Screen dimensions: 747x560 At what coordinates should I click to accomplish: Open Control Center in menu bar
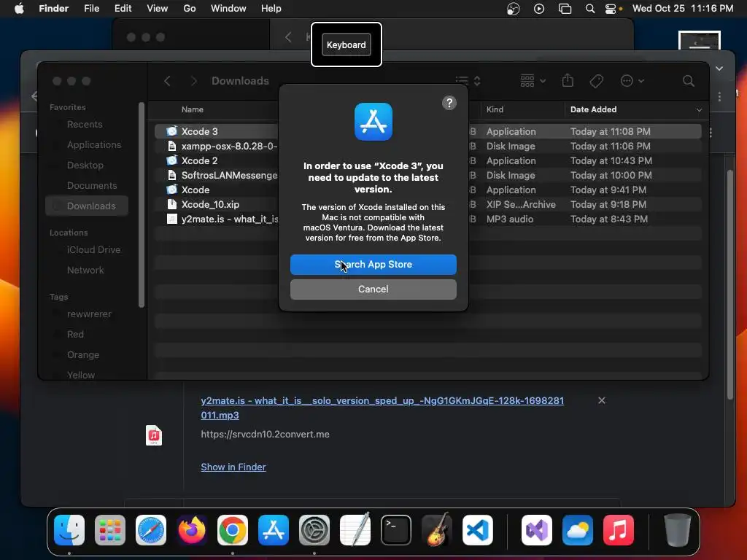click(611, 9)
